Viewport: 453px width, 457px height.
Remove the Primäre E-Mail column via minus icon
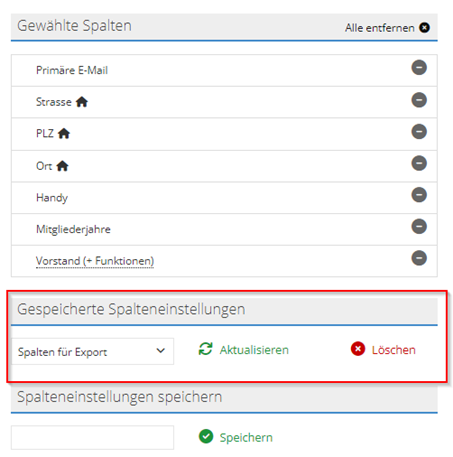[419, 68]
